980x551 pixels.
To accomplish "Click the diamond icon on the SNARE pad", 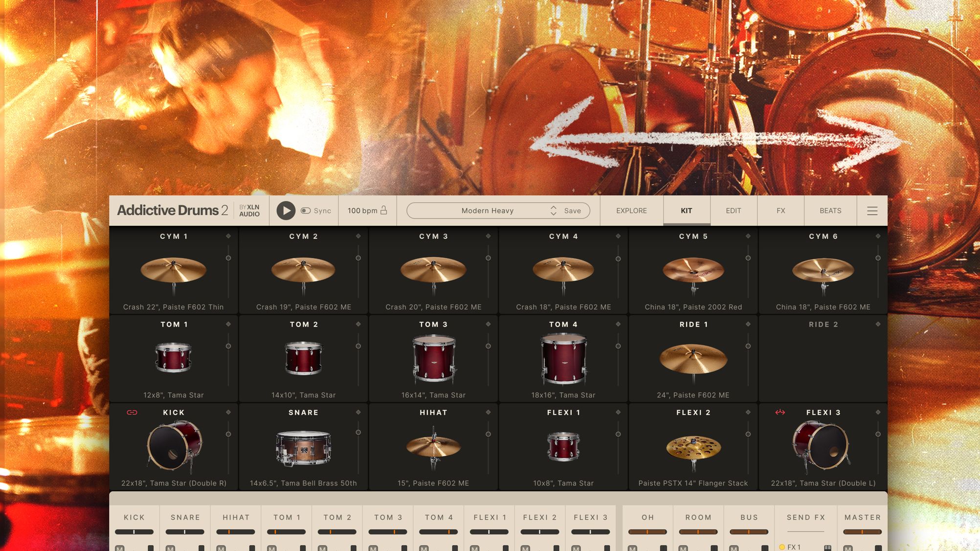I will click(x=358, y=412).
